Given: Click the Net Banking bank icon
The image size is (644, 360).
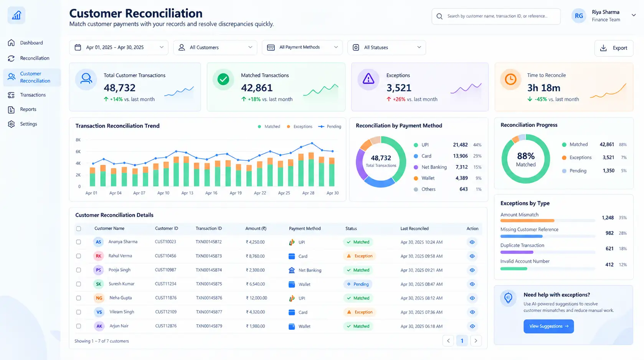Looking at the screenshot, I should coord(292,270).
